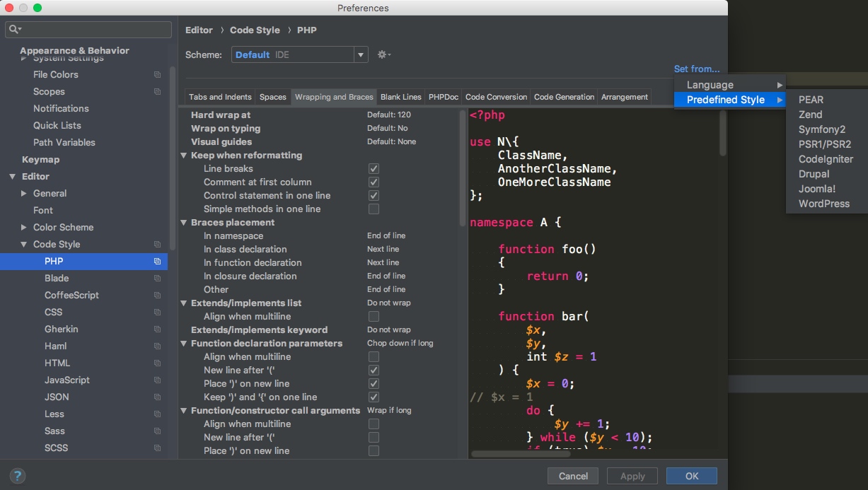This screenshot has height=490, width=868.
Task: Click project-level icon beside CSS row
Action: [x=157, y=312]
